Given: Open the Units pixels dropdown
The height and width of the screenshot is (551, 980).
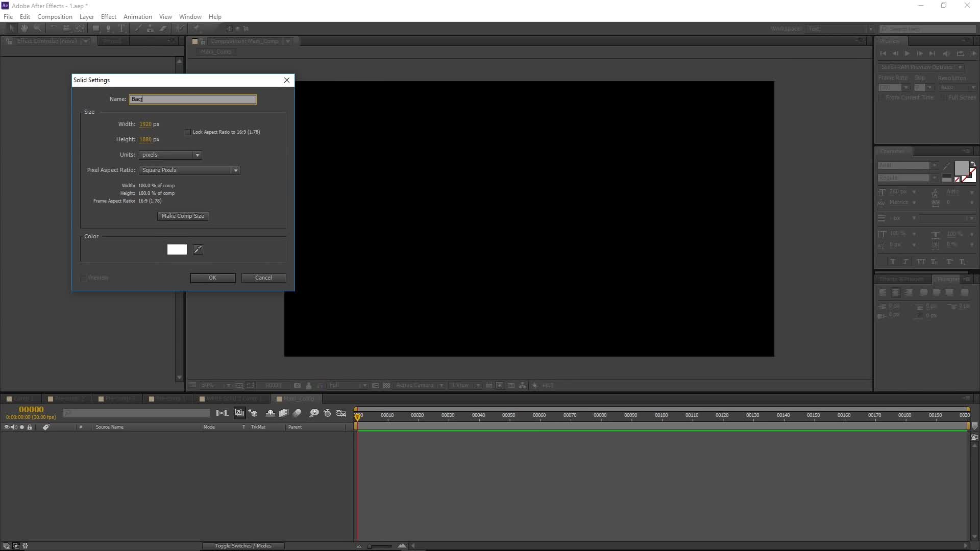Looking at the screenshot, I should point(170,155).
